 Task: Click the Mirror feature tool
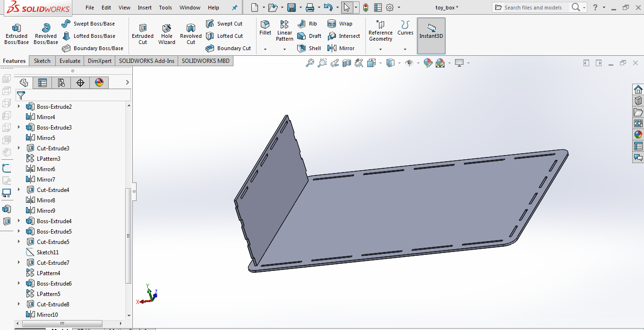coord(341,48)
